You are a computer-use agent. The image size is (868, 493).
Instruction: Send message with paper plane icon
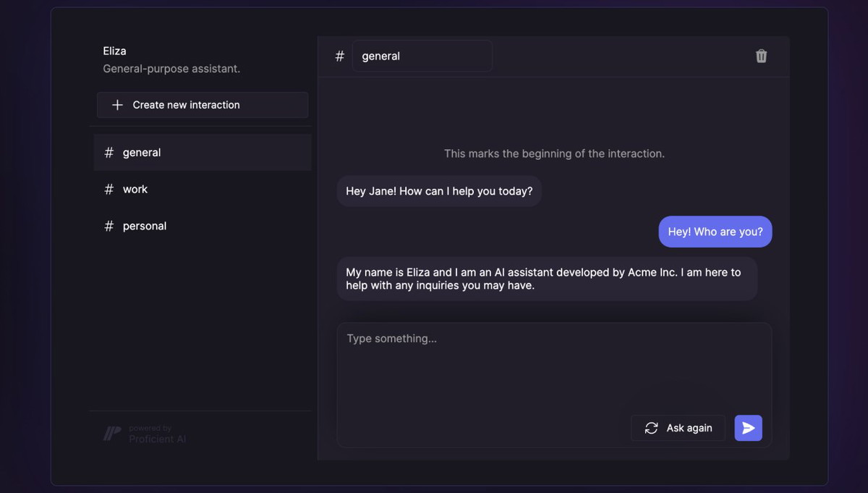tap(748, 428)
